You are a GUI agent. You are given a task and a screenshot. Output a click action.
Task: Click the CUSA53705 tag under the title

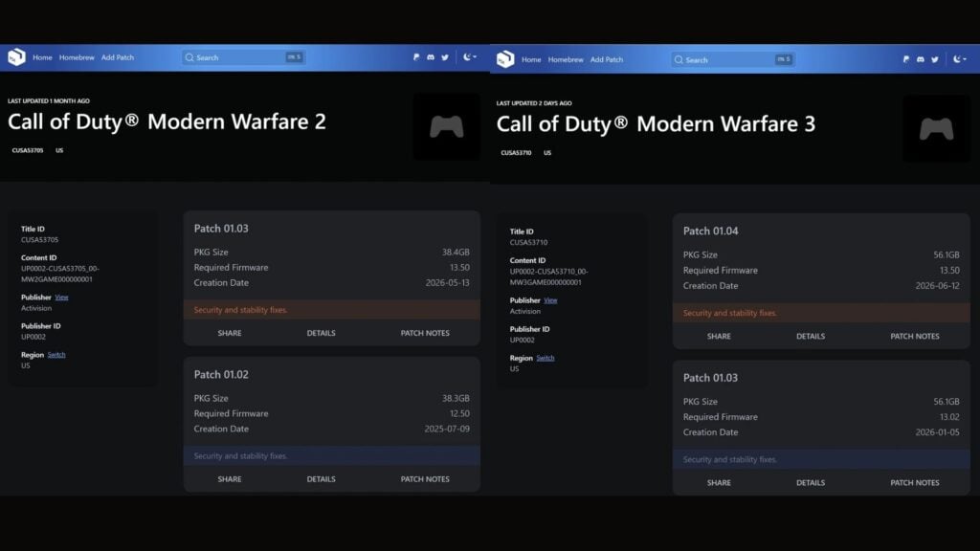(28, 150)
